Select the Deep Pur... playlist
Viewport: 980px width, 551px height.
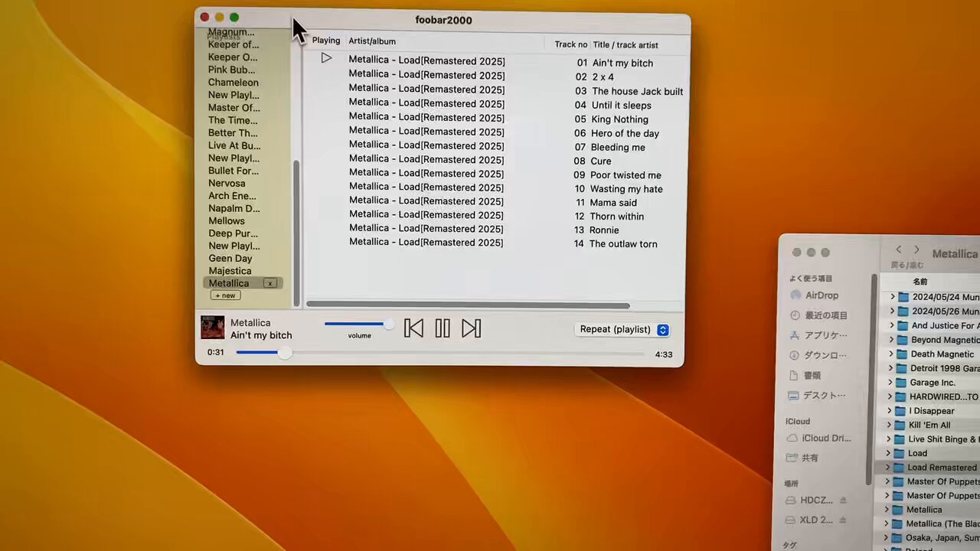[x=233, y=233]
